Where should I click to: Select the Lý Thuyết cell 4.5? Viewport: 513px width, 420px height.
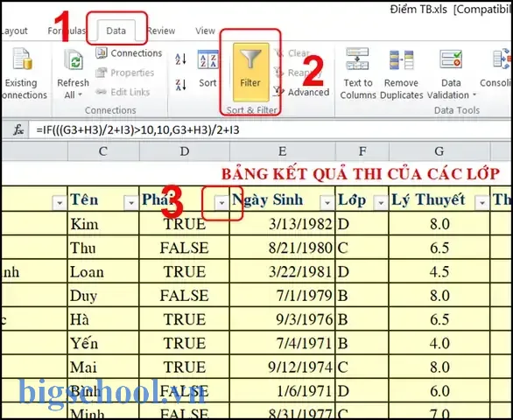(x=439, y=272)
